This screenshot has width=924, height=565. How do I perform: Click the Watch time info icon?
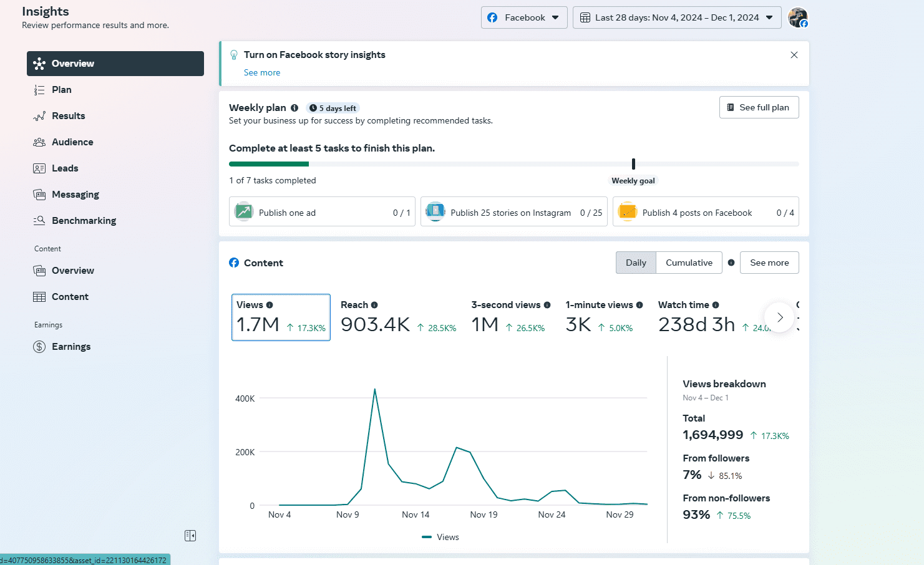[x=716, y=305]
